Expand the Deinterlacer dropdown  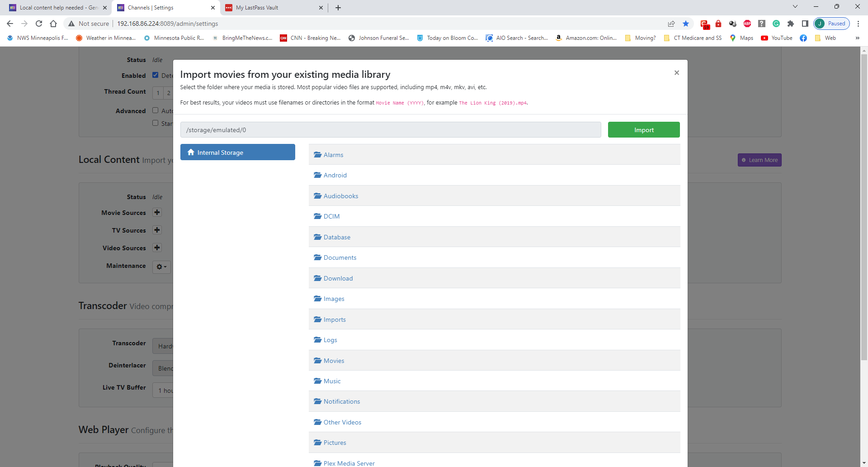tap(163, 368)
